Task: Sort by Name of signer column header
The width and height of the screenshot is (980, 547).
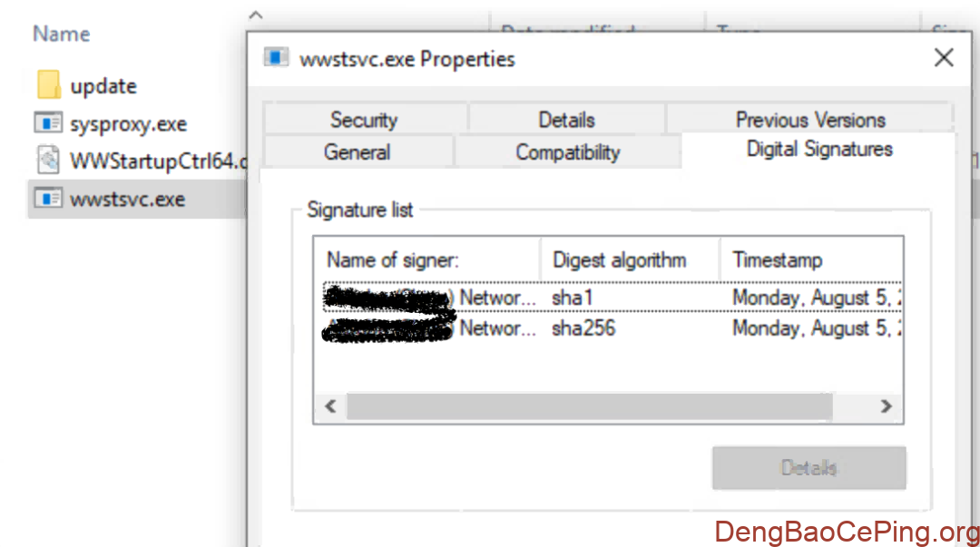Action: (x=426, y=260)
